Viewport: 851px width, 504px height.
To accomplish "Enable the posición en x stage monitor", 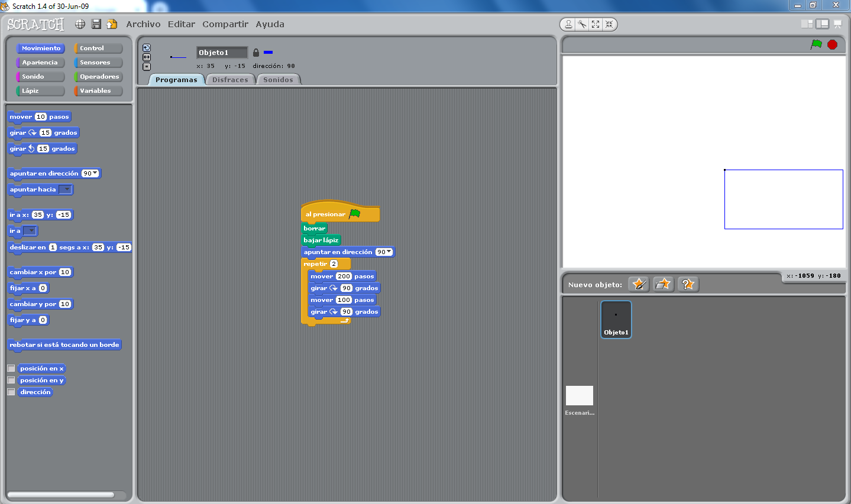I will pos(11,368).
